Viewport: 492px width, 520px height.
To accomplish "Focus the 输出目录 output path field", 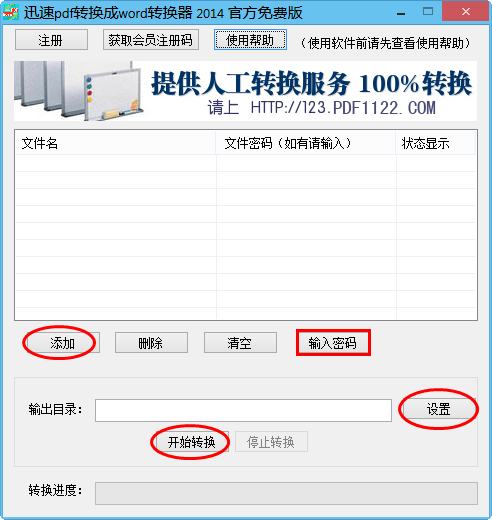I will pos(243,410).
